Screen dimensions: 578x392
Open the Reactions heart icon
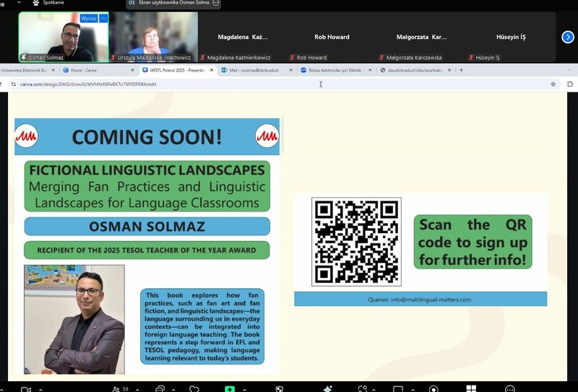pos(194,389)
